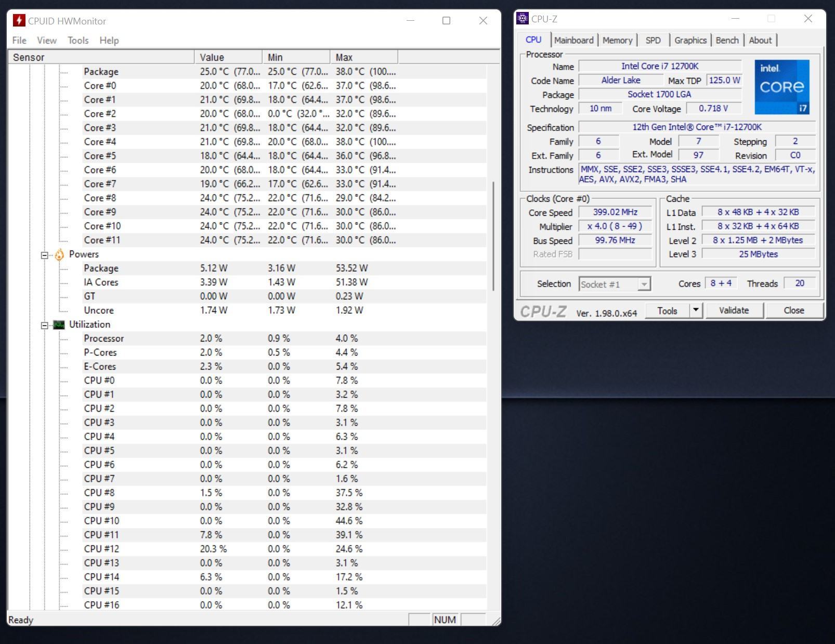Click the CPU #10 max value 44.6 %
Viewport: 835px width, 644px height.
349,521
